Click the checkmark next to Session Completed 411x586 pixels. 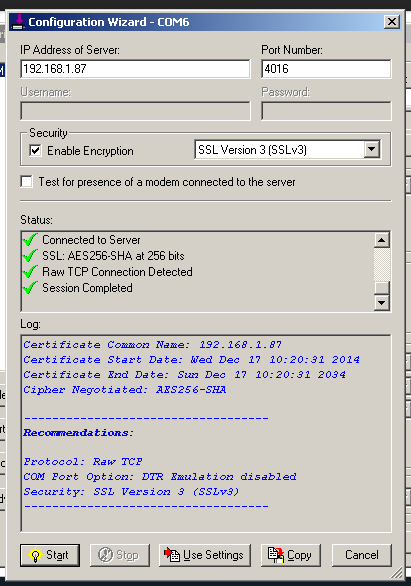tap(30, 288)
